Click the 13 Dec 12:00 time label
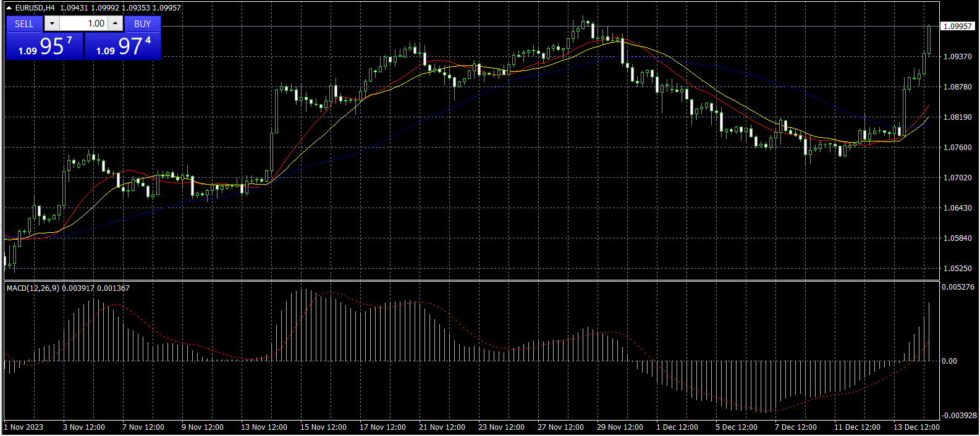 click(916, 427)
